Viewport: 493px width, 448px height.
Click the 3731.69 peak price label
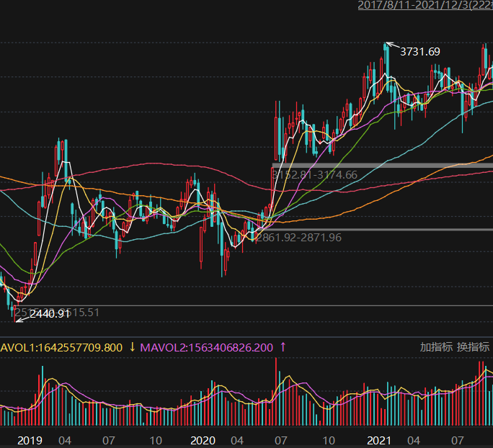419,52
